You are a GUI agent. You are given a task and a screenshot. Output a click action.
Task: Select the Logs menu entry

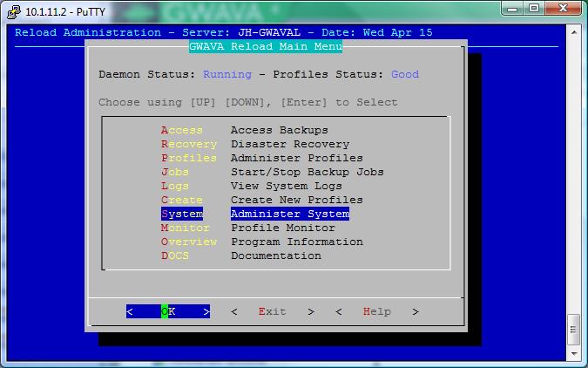175,186
